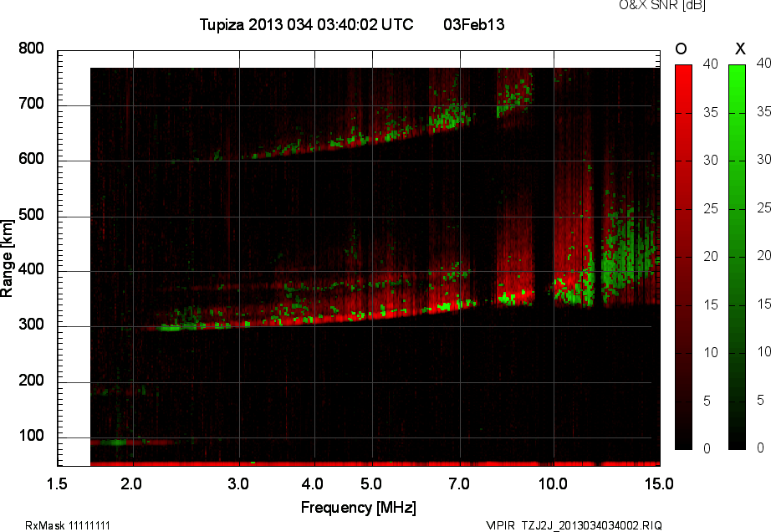
Task: Click the 40 dB label on O colorbar
Action: click(711, 64)
